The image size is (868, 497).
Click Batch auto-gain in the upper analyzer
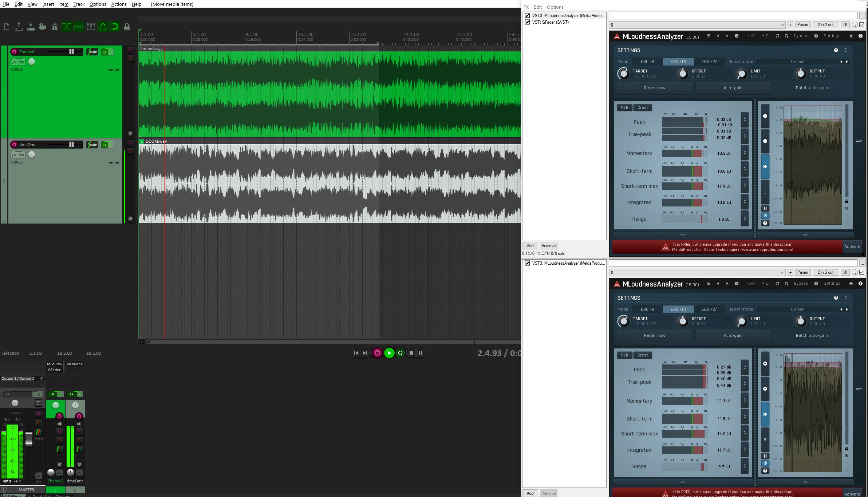tap(812, 88)
